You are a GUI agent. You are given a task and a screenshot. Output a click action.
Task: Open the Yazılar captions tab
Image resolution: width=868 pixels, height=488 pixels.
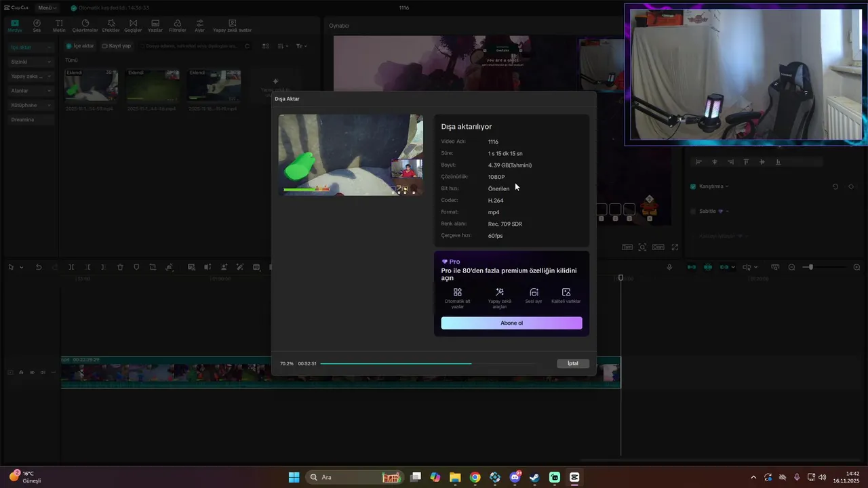(155, 26)
